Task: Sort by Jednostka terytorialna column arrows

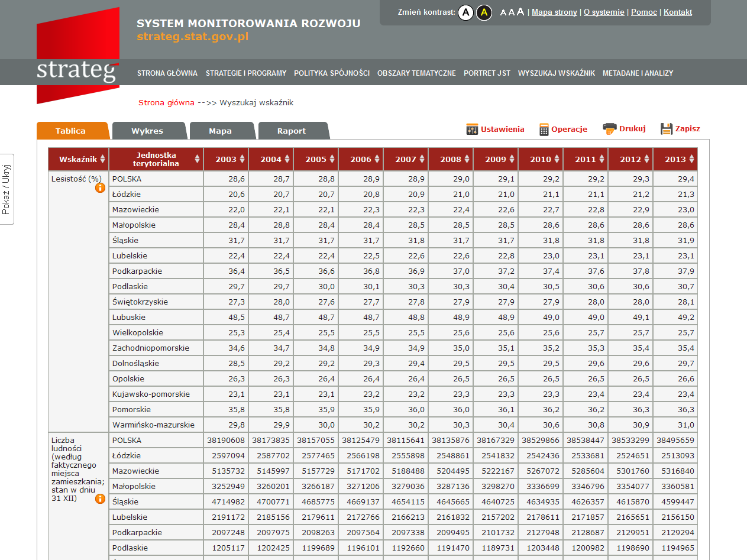Action: coord(197,159)
